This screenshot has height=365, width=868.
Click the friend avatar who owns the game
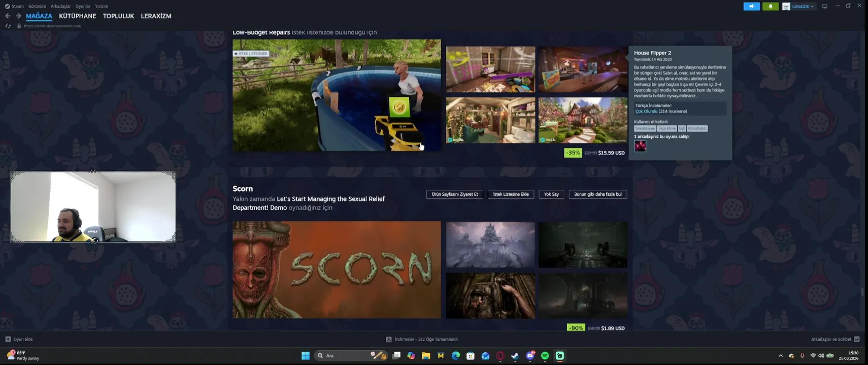coord(640,146)
